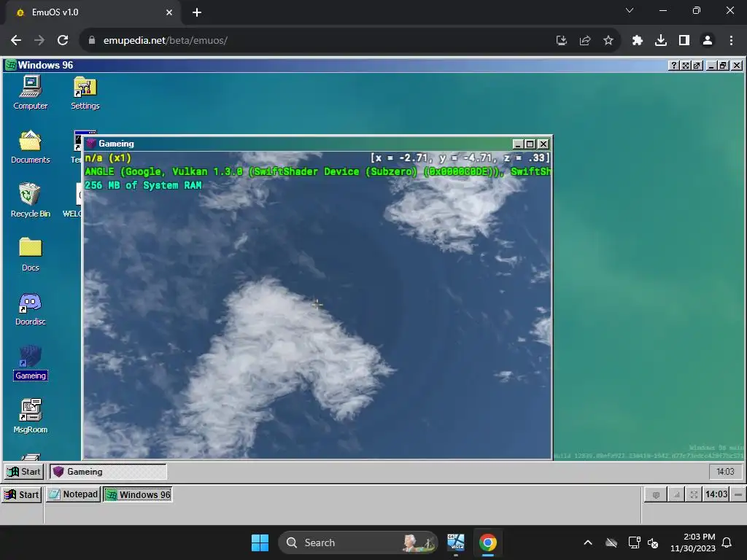Open a new Chrome tab
The image size is (747, 560).
click(197, 12)
